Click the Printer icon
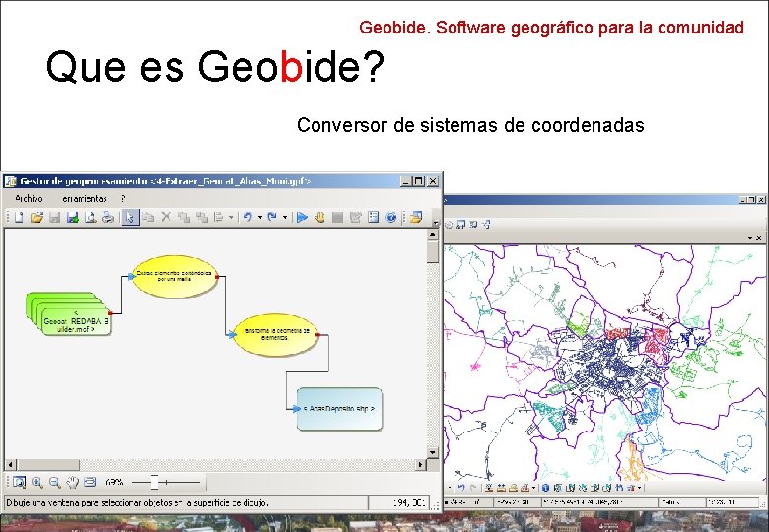 pyautogui.click(x=107, y=217)
